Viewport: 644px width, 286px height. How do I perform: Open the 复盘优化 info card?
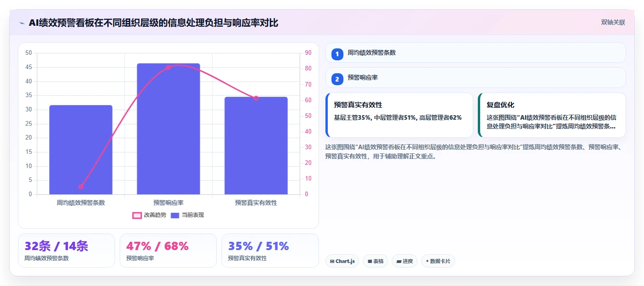click(552, 115)
